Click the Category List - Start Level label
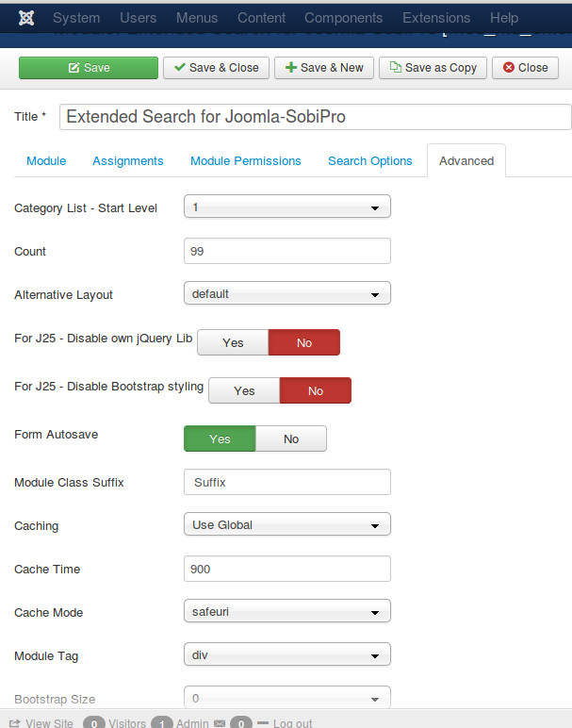The image size is (572, 728). point(86,208)
